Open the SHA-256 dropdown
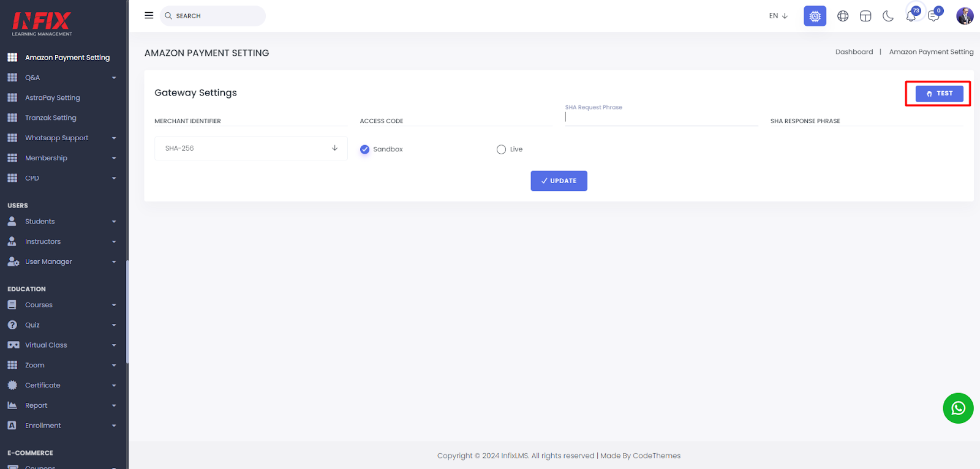Viewport: 980px width, 469px height. click(x=251, y=148)
